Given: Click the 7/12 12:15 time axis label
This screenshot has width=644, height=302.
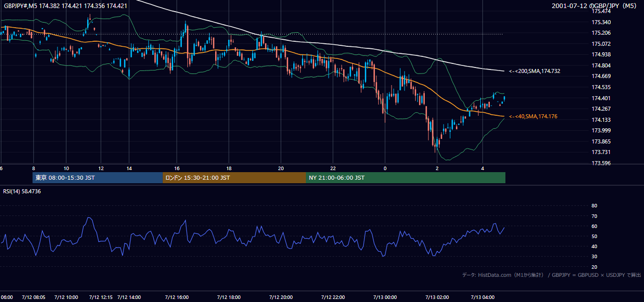Looking at the screenshot, I should (100, 297).
